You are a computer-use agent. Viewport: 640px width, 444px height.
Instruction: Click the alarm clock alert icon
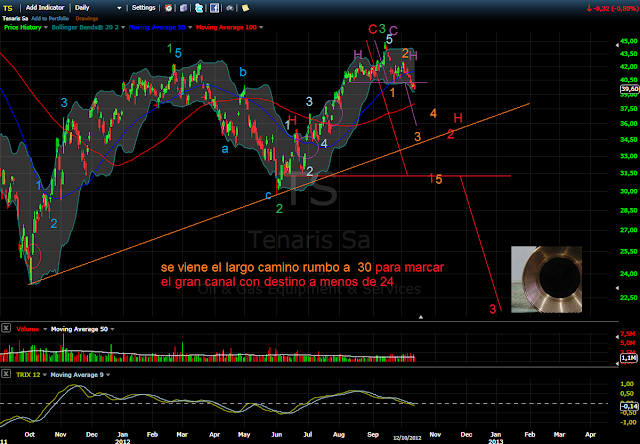click(x=168, y=8)
